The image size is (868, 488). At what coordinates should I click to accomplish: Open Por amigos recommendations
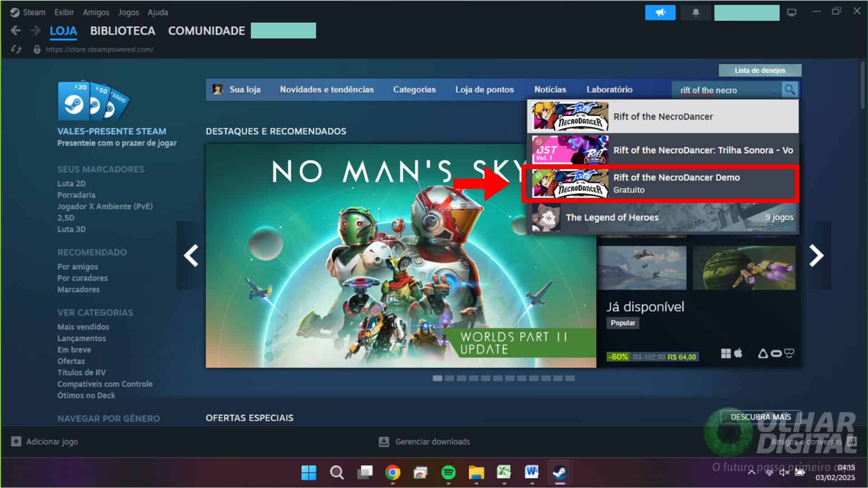click(x=77, y=267)
